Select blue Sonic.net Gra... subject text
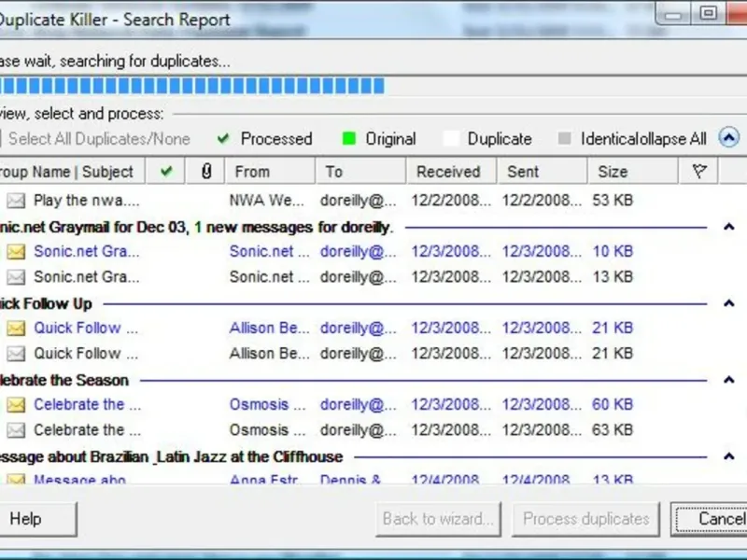 [x=86, y=251]
